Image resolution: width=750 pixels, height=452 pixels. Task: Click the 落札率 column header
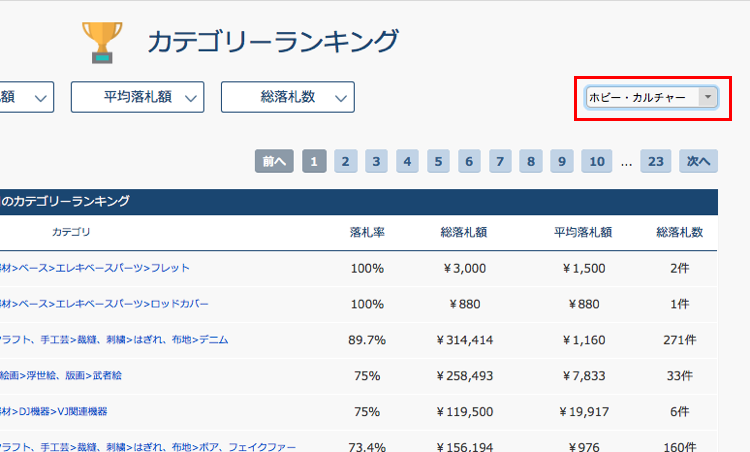[x=367, y=232]
